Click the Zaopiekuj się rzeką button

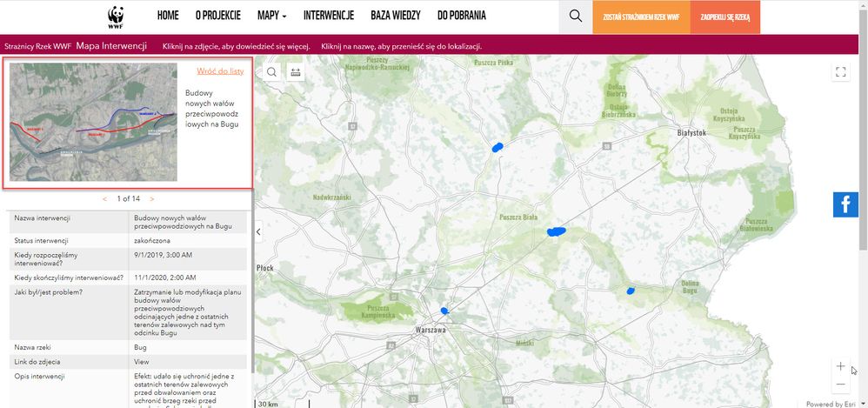(725, 17)
